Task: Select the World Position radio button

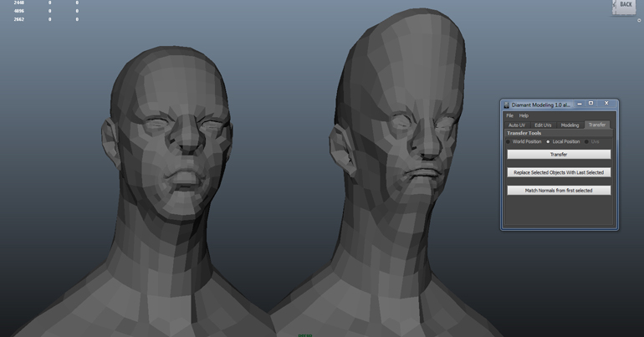Action: (x=509, y=142)
